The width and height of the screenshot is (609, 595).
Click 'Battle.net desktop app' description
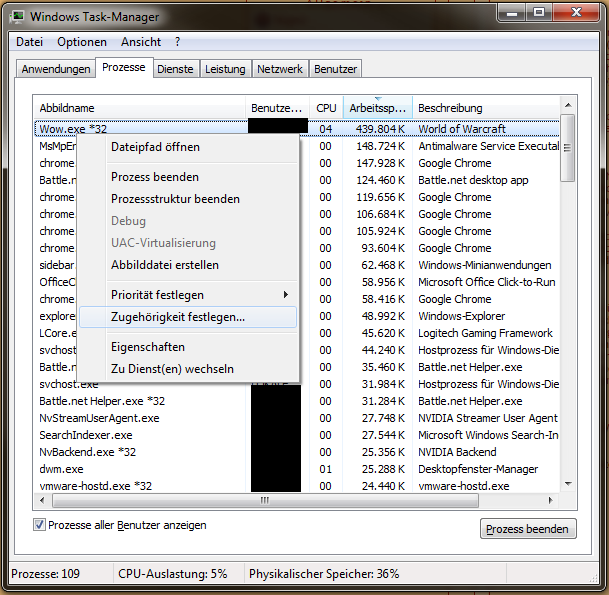coord(473,180)
